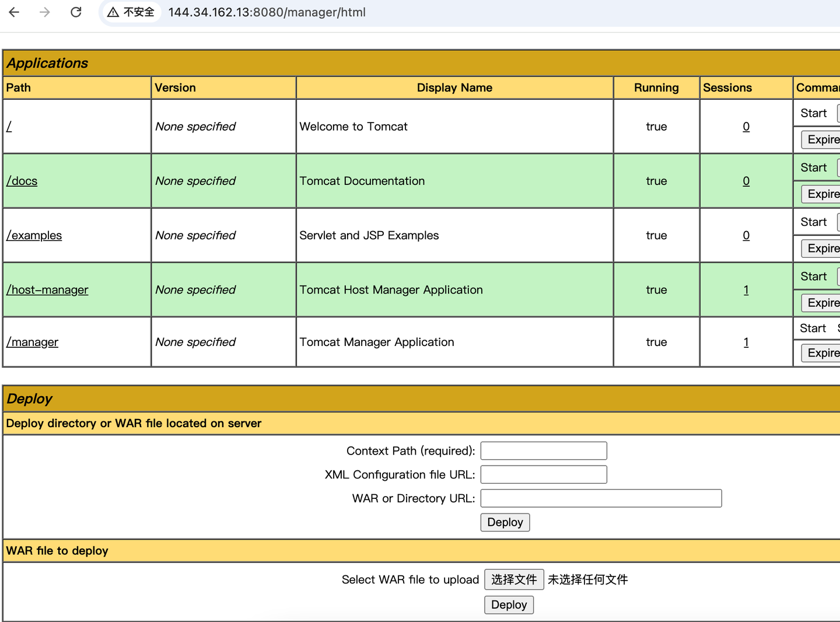Image resolution: width=840 pixels, height=622 pixels.
Task: Open the root / application link
Action: (9, 127)
